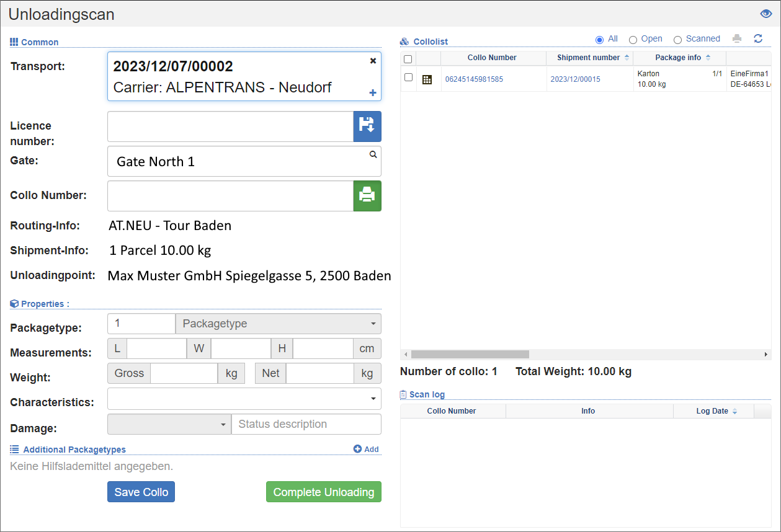Select the Open radio button filter

(x=633, y=40)
